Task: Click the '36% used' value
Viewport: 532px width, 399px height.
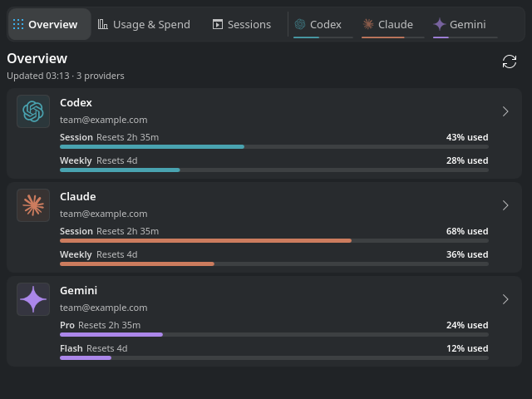Action: point(467,254)
